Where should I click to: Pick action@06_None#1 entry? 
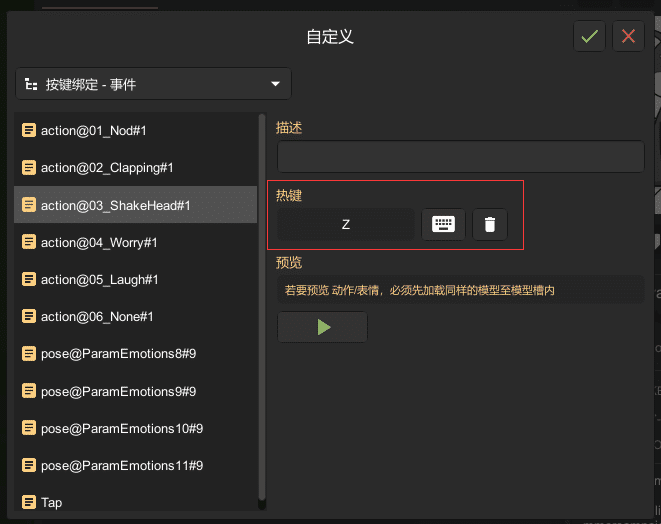[135, 317]
